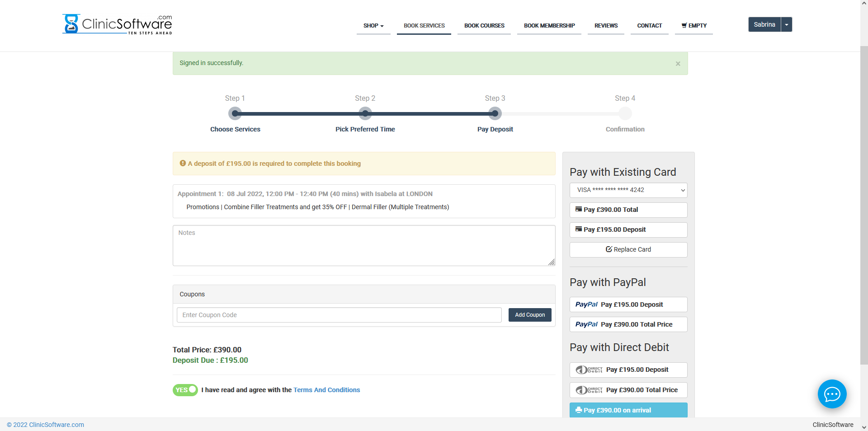Image resolution: width=868 pixels, height=431 pixels.
Task: Open the Book Membership page
Action: pyautogui.click(x=549, y=26)
